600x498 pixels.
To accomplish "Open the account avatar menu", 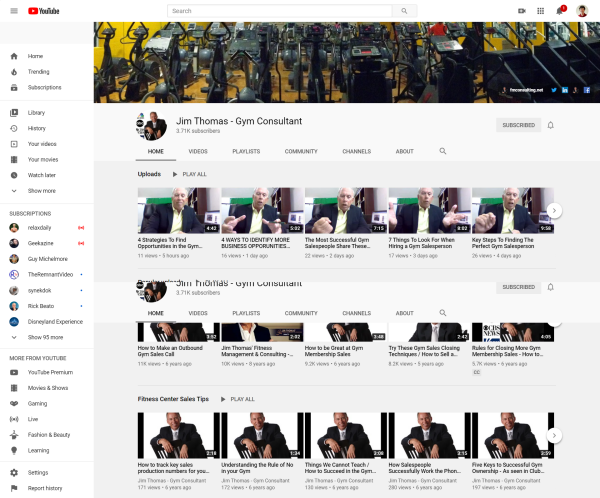I will pyautogui.click(x=582, y=11).
